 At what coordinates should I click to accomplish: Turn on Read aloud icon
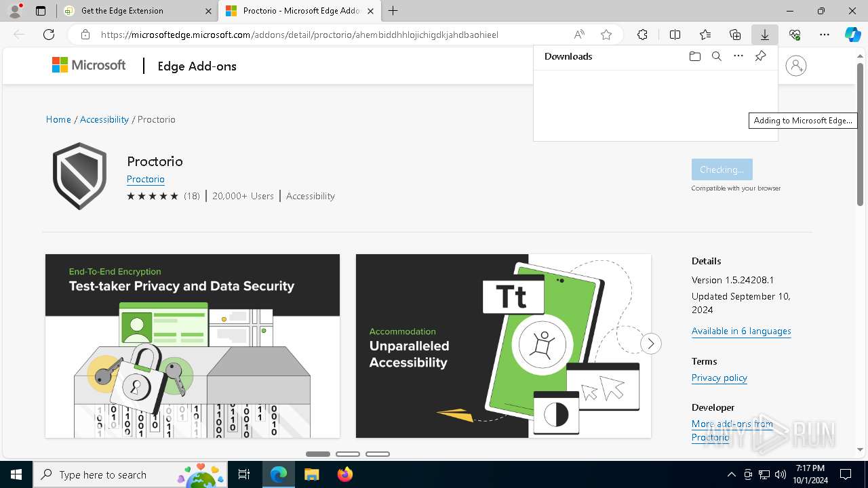(579, 35)
